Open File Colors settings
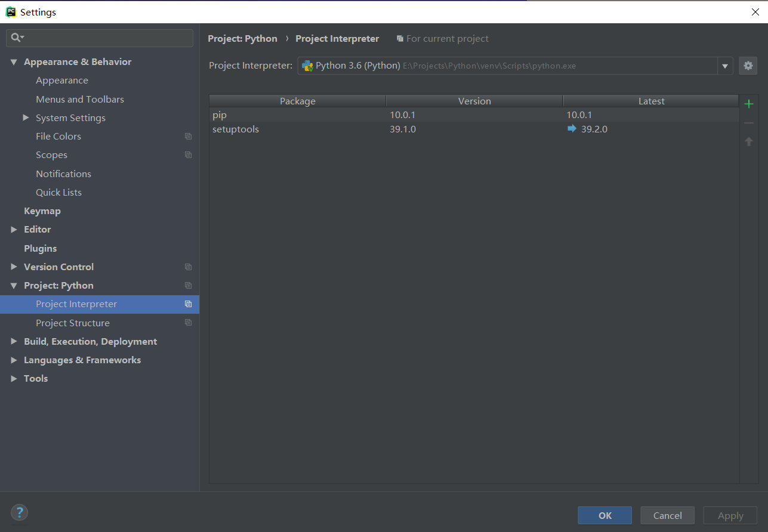Image resolution: width=768 pixels, height=532 pixels. pos(58,137)
